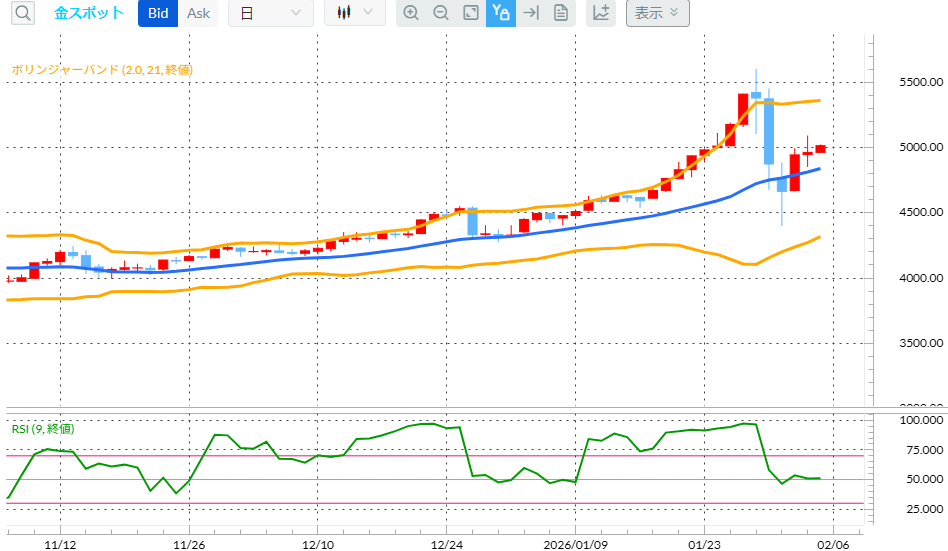This screenshot has height=551, width=948.
Task: Click the 25.000 RSI axis label
Action: (x=924, y=509)
